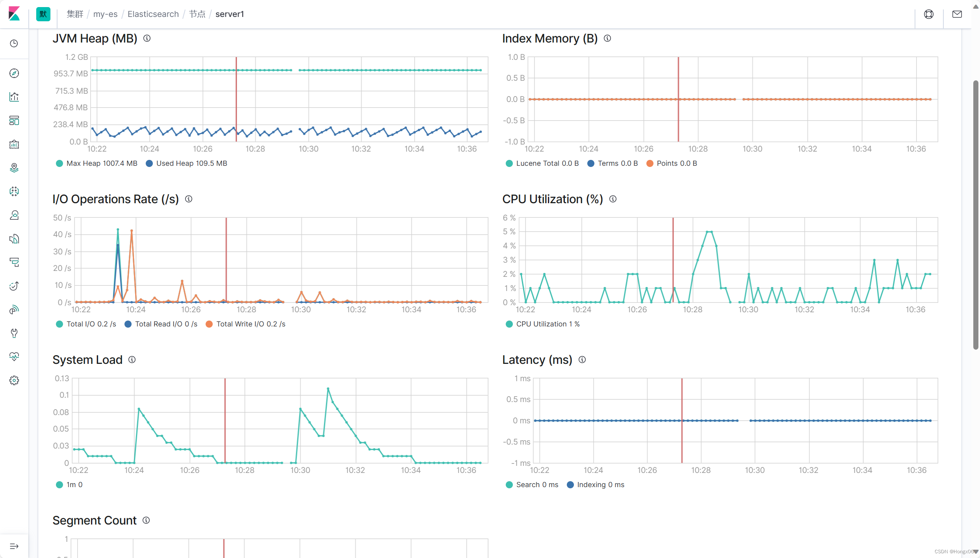The width and height of the screenshot is (980, 558).
Task: Open SIEM icon in sidebar
Action: point(14,310)
